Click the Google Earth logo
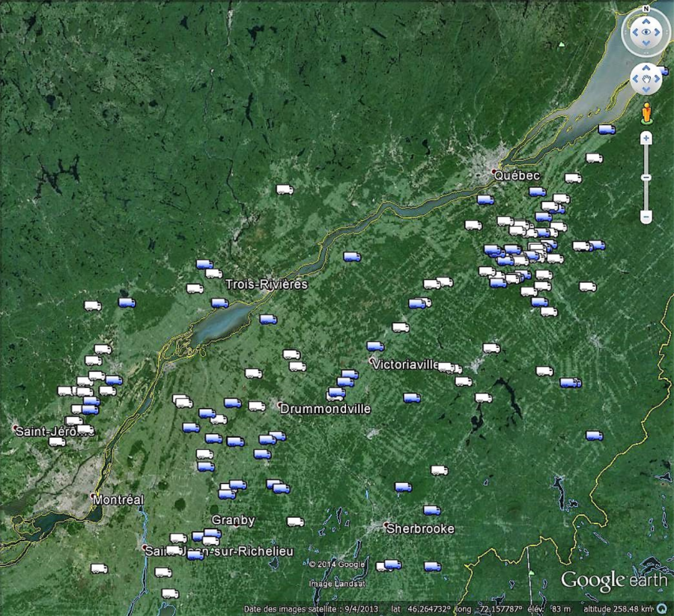 [x=613, y=581]
